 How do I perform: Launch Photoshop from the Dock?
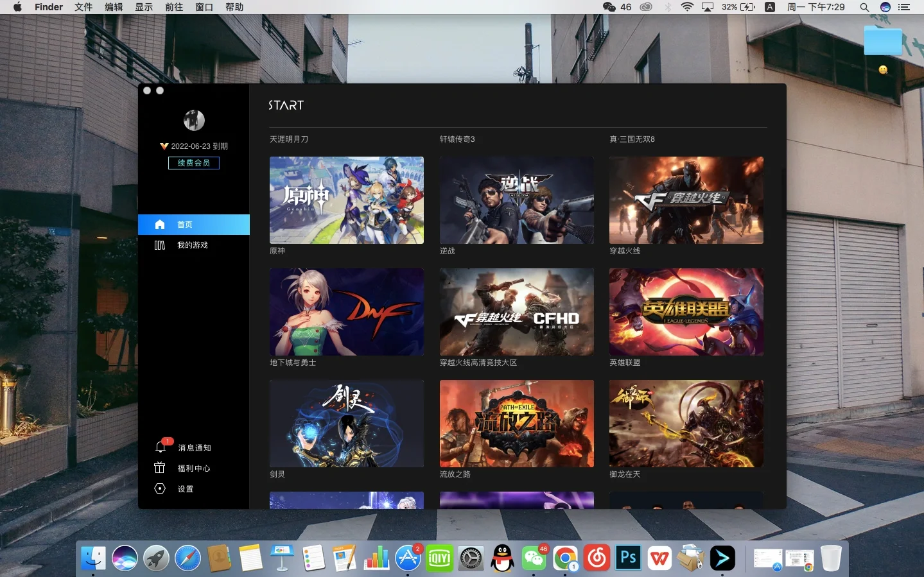(x=628, y=558)
